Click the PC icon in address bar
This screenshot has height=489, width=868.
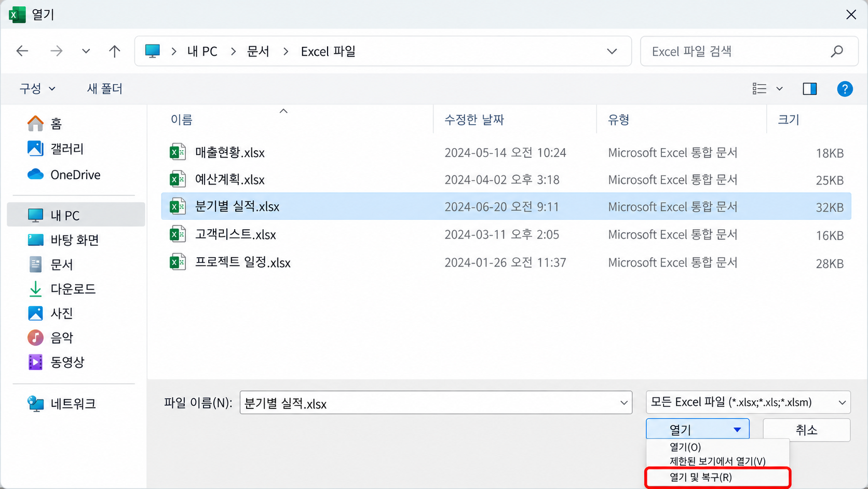coord(153,51)
